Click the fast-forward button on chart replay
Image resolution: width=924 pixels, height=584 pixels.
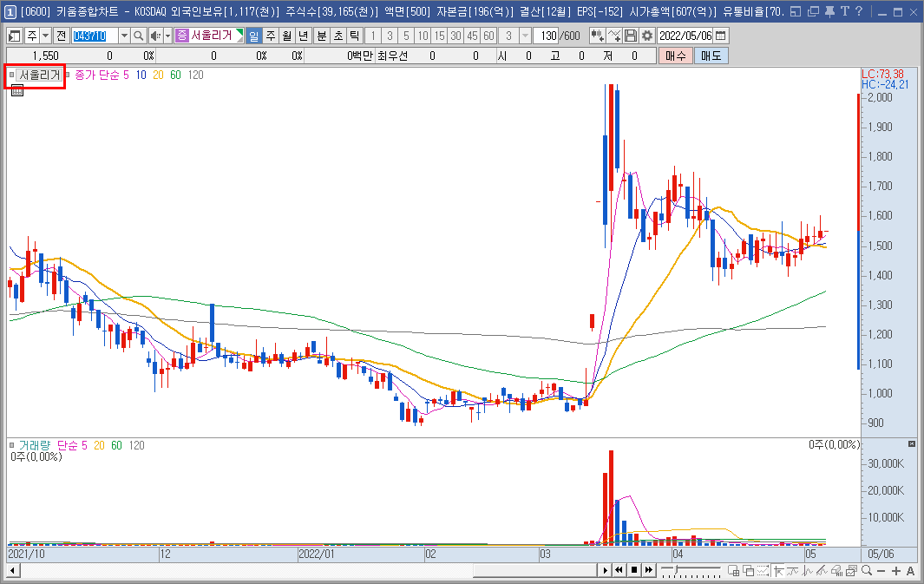[x=649, y=570]
